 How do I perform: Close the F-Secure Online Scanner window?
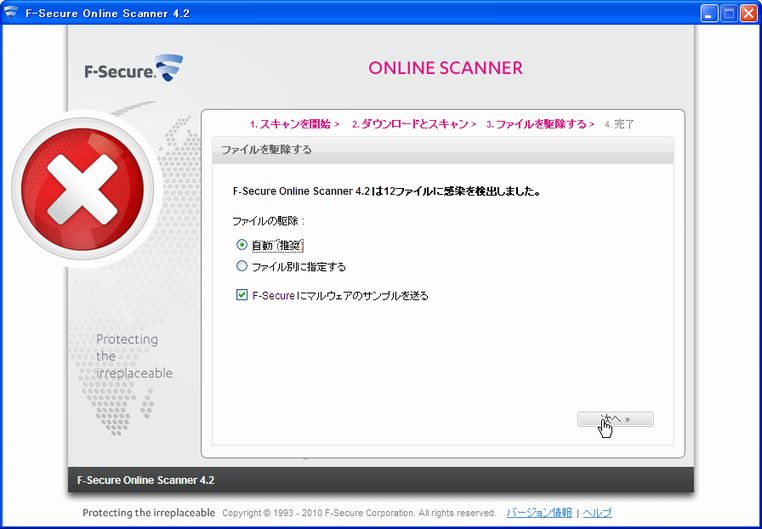tap(748, 13)
